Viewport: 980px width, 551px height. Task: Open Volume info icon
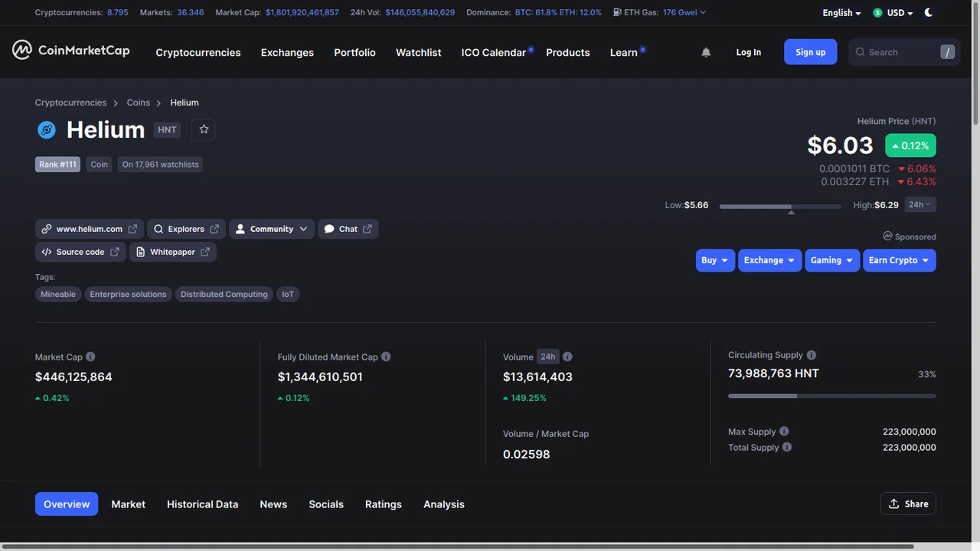click(567, 357)
